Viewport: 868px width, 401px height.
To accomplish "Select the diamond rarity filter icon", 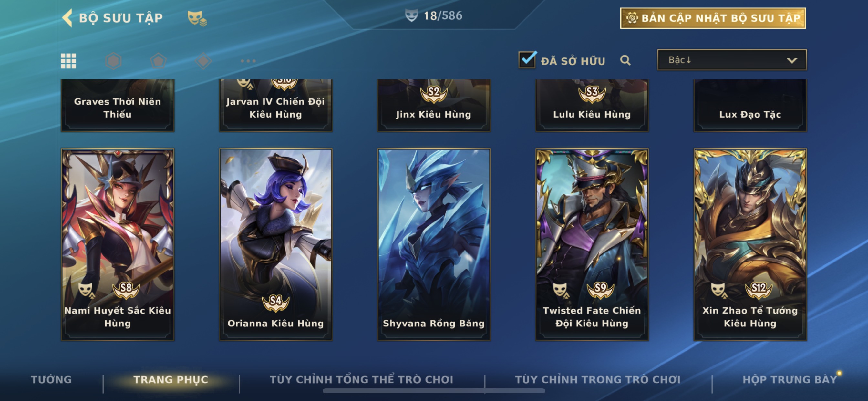I will [203, 61].
